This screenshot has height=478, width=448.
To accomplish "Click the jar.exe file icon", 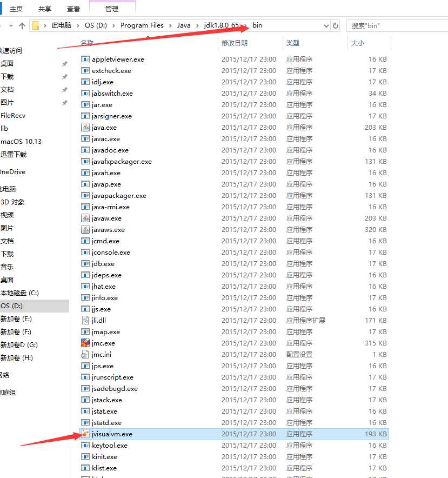I will pyautogui.click(x=85, y=104).
